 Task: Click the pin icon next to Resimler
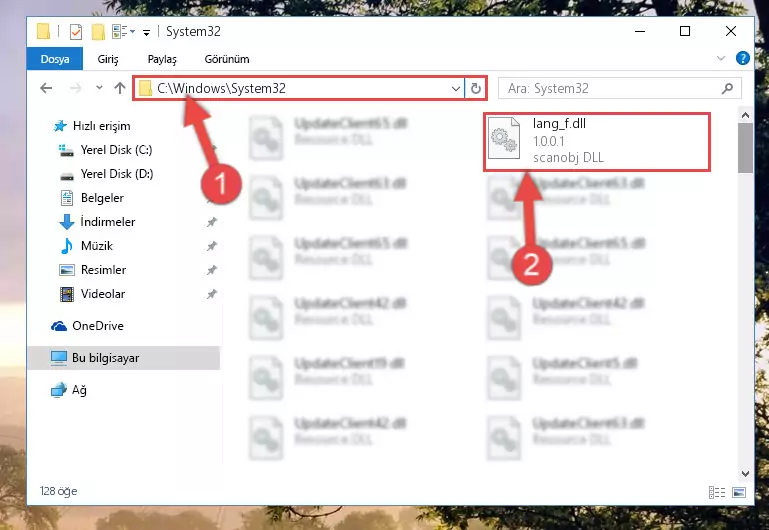[x=212, y=270]
